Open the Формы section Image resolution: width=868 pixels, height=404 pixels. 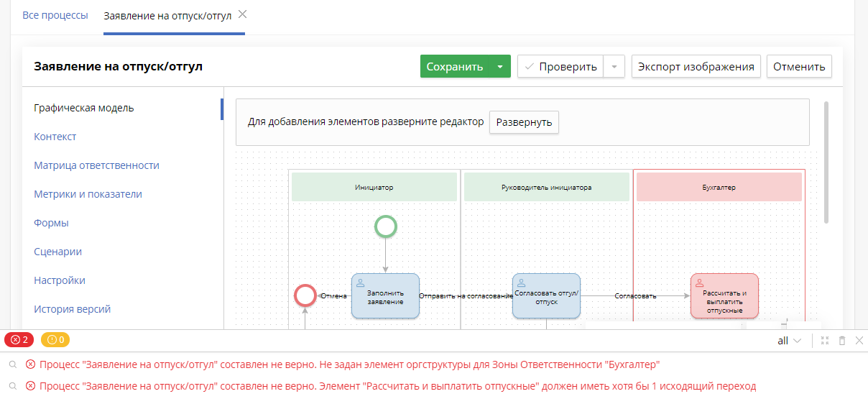51,223
